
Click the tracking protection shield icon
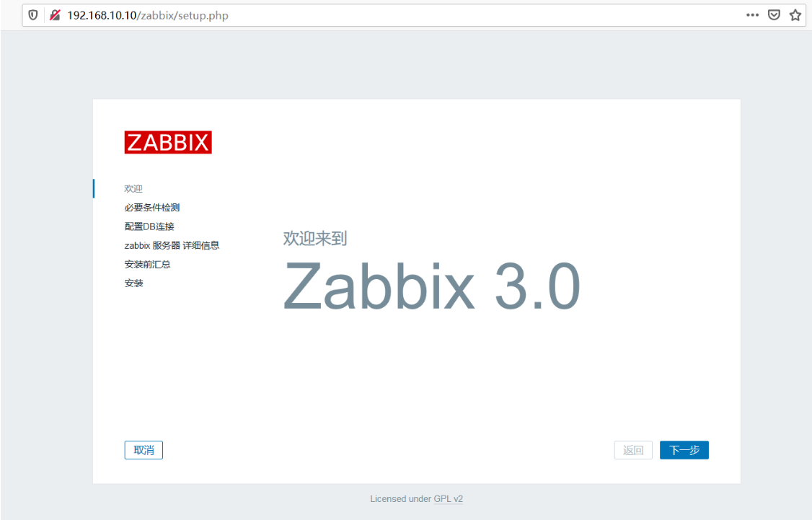pyautogui.click(x=33, y=15)
